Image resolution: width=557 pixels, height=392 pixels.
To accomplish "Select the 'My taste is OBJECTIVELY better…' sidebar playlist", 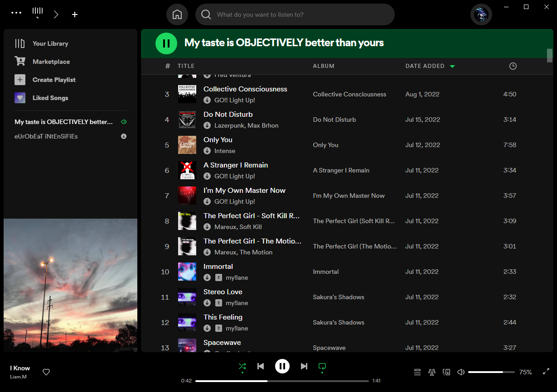I will pyautogui.click(x=64, y=122).
